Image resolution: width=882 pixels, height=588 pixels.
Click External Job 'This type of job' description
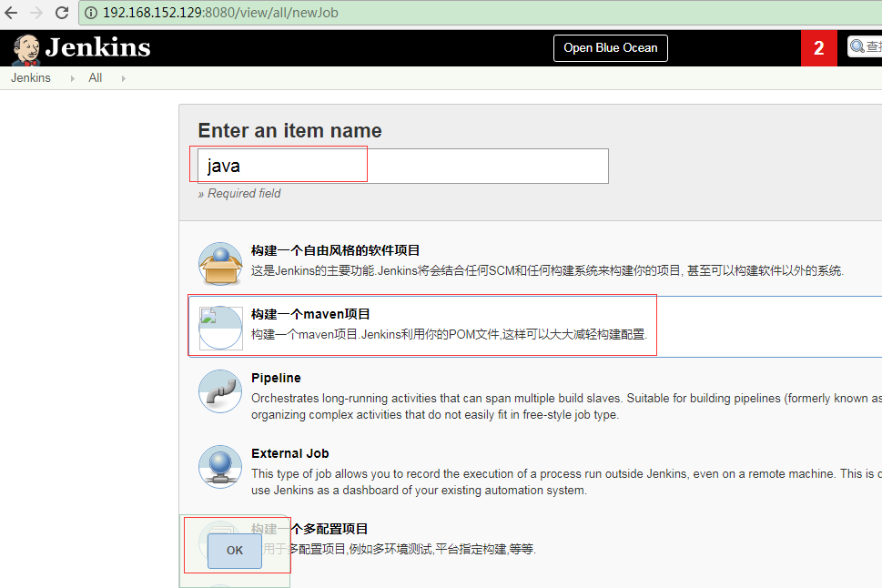(x=566, y=482)
